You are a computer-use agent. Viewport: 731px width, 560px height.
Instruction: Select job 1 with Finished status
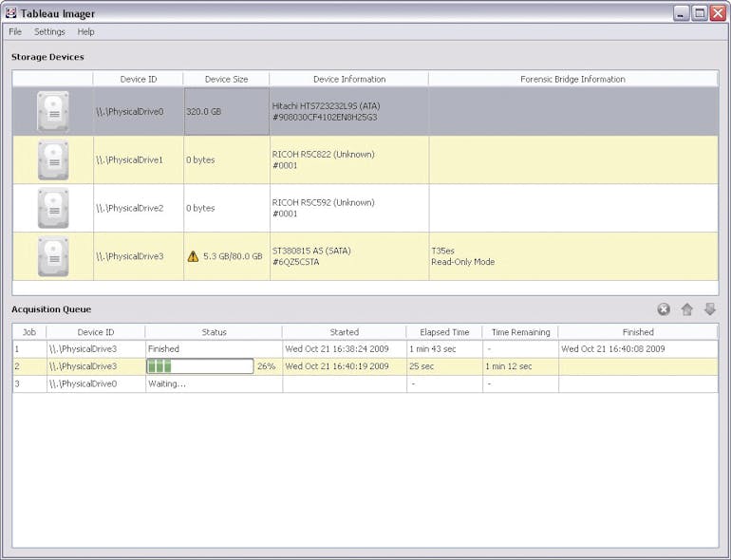163,349
